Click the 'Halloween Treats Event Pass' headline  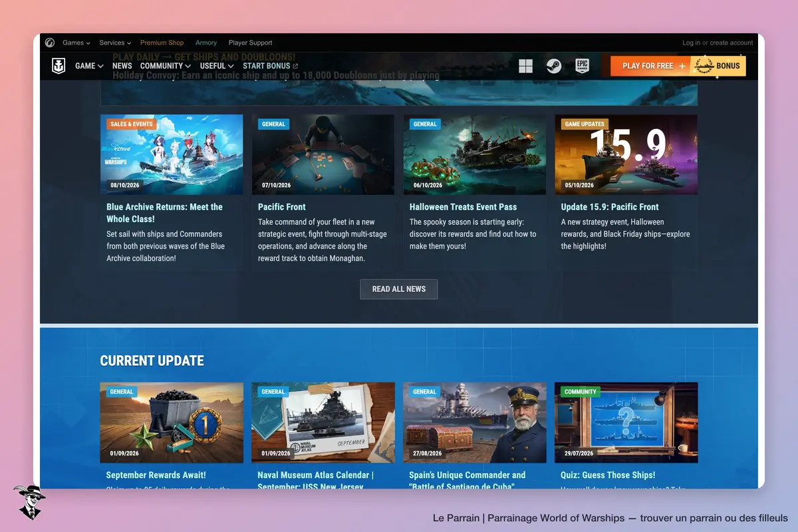[x=463, y=207]
